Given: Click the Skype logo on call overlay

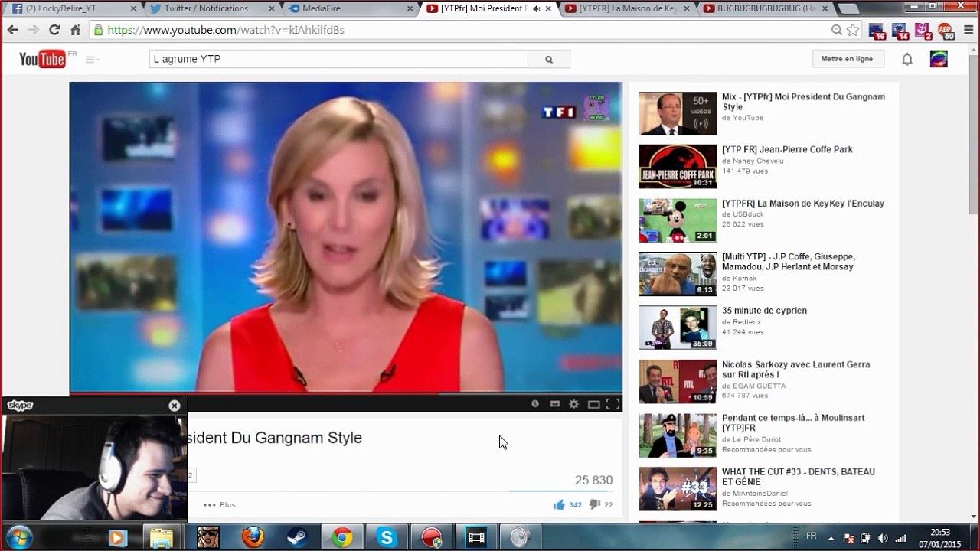Looking at the screenshot, I should [x=20, y=406].
